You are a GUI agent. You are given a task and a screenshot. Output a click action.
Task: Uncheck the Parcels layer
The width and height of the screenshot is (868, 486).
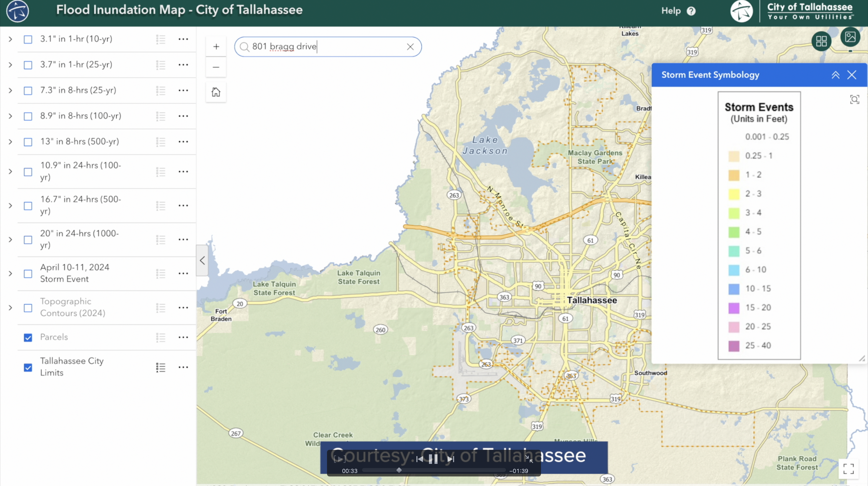[x=28, y=337]
